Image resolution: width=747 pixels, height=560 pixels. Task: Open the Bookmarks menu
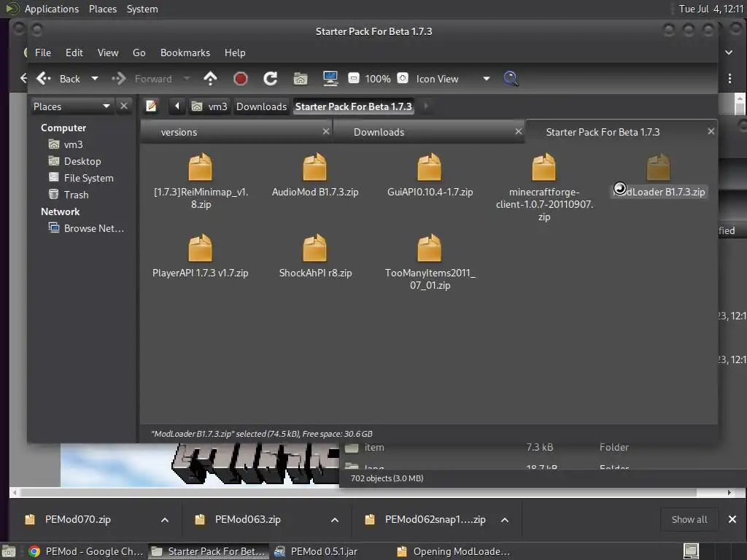coord(185,52)
